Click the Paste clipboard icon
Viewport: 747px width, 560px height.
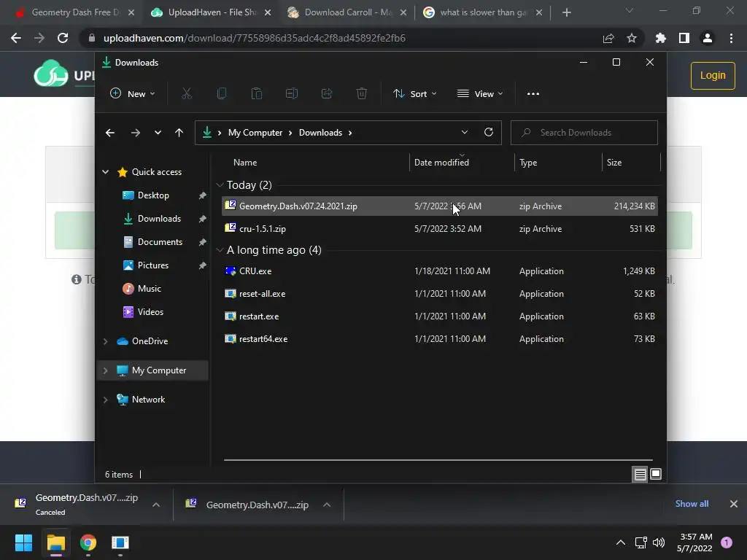pos(257,94)
